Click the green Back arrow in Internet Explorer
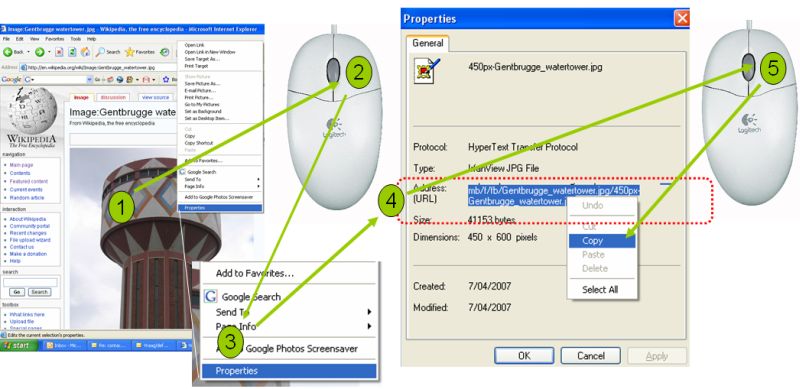The image size is (800, 389). pos(7,52)
